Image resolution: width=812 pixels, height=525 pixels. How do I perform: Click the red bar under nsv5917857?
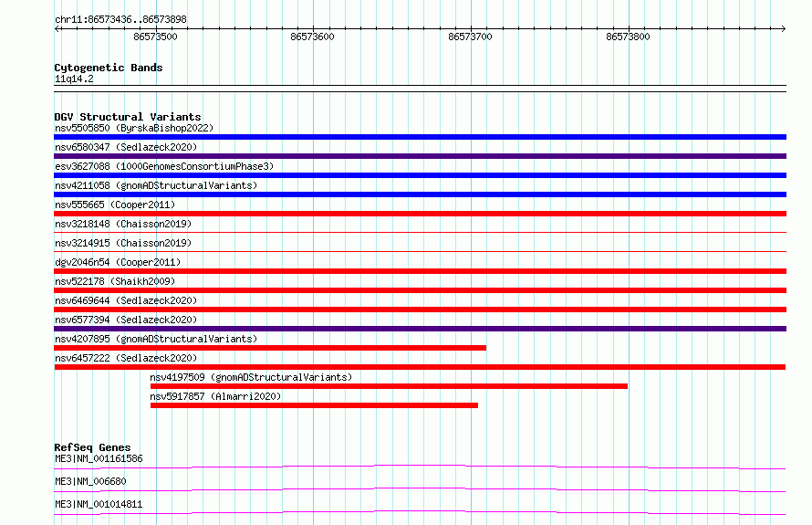[x=315, y=405]
